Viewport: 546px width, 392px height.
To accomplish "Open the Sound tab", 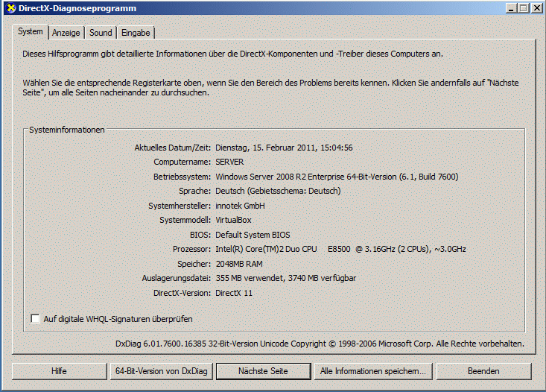I will point(101,33).
